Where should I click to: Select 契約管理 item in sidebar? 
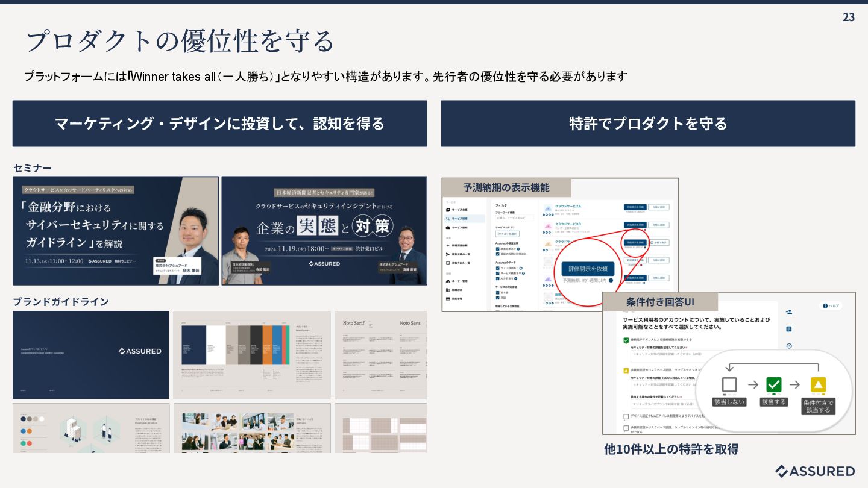[454, 299]
